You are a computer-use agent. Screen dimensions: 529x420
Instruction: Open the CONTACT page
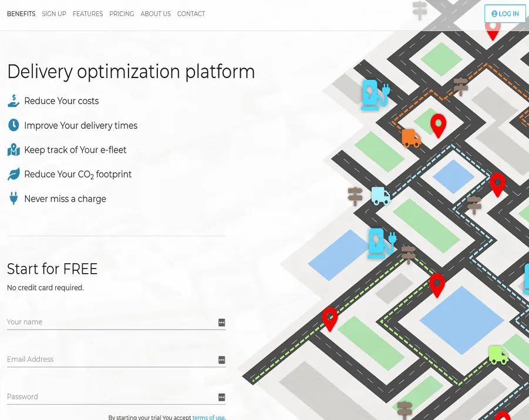point(191,14)
